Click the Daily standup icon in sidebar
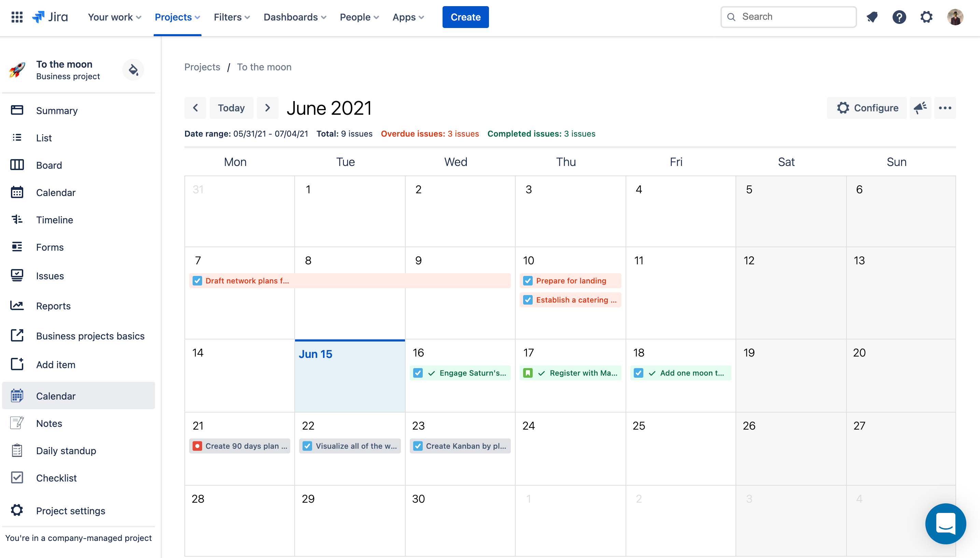Viewport: 980px width, 558px height. coord(16,450)
